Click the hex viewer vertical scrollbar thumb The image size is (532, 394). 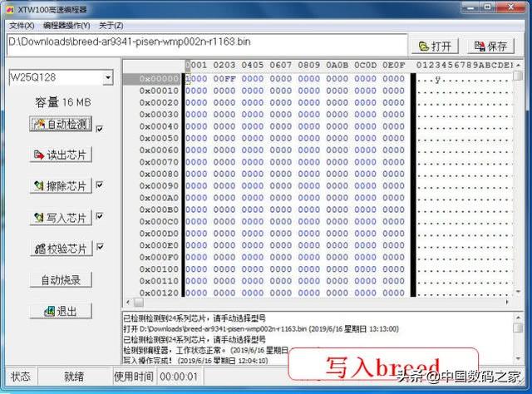pos(518,76)
